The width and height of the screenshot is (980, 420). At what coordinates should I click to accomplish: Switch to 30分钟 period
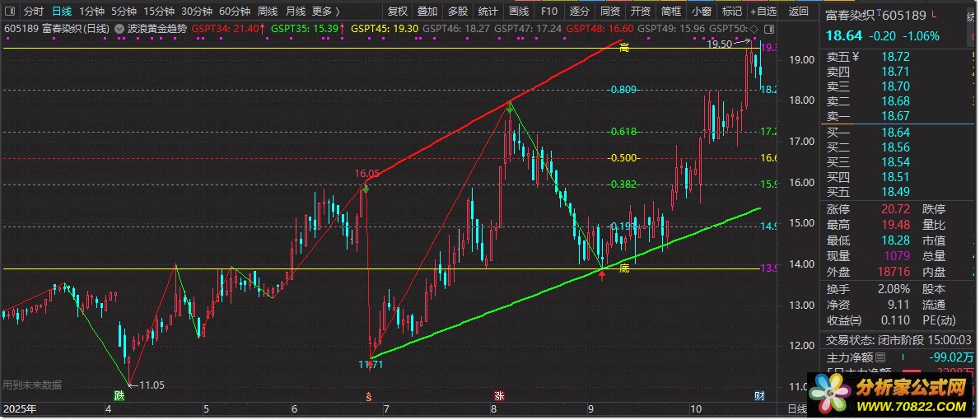click(x=197, y=12)
